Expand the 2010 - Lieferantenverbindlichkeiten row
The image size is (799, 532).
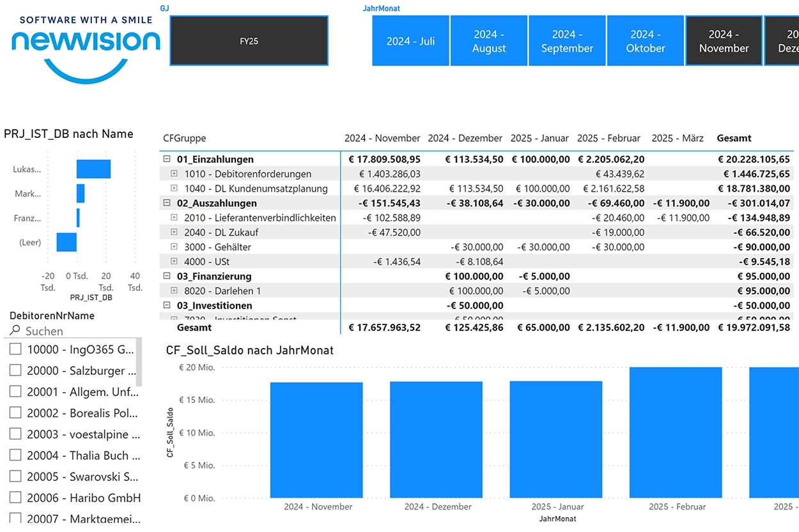click(174, 218)
